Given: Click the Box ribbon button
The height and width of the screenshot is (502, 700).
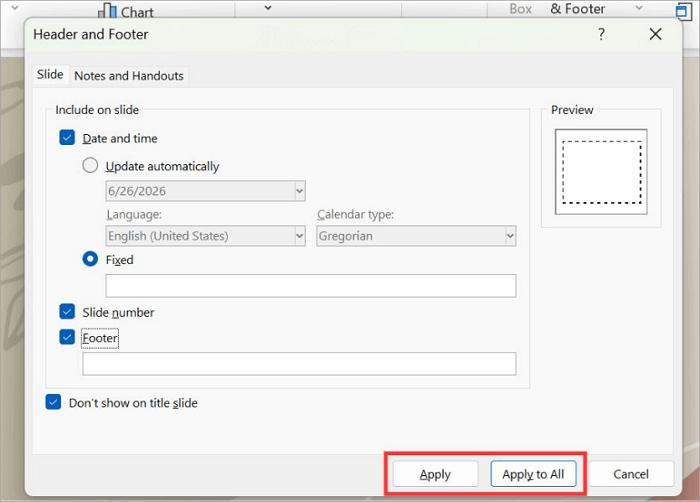Looking at the screenshot, I should tap(521, 9).
